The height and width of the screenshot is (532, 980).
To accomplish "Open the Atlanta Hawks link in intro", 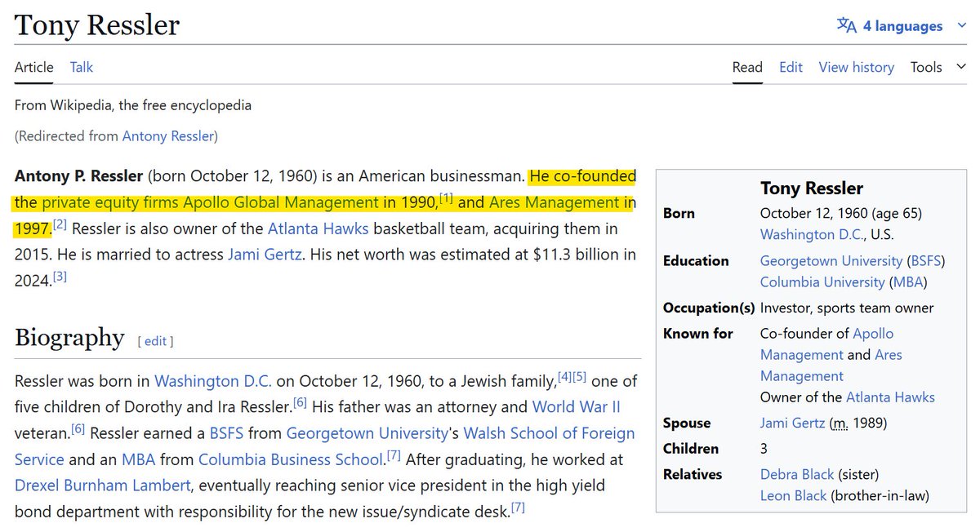I will coord(318,228).
